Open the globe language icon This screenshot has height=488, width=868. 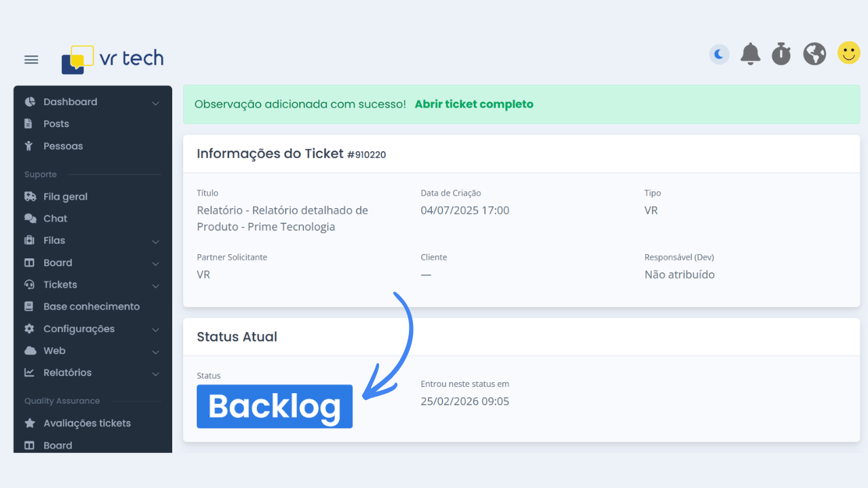pos(814,54)
